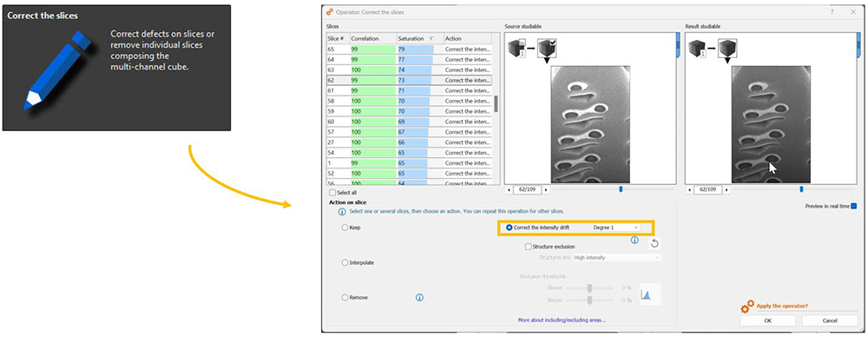868x337 pixels.
Task: Click the info icon below the Degree dropdown
Action: coord(635,240)
